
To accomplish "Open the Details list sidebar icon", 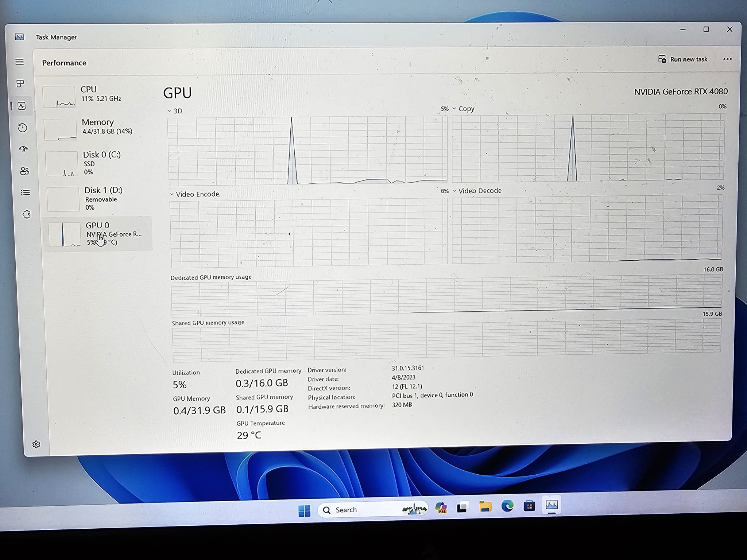I will pos(26,192).
